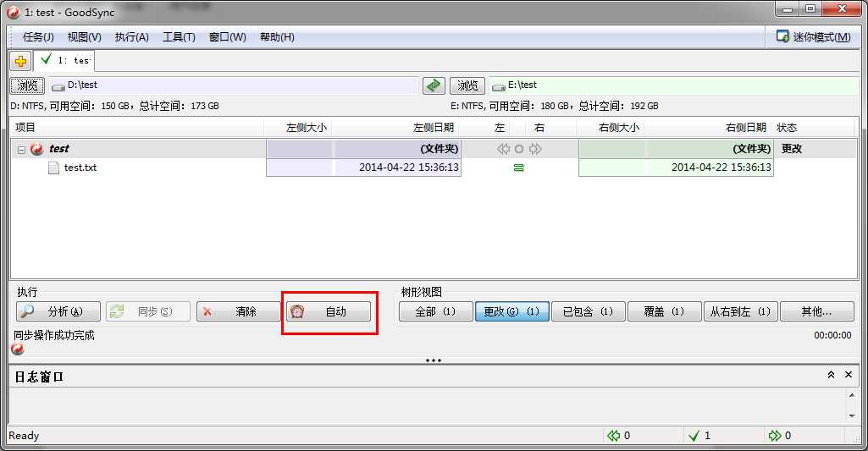
Task: Collapse the log window with double chevron
Action: tap(831, 375)
